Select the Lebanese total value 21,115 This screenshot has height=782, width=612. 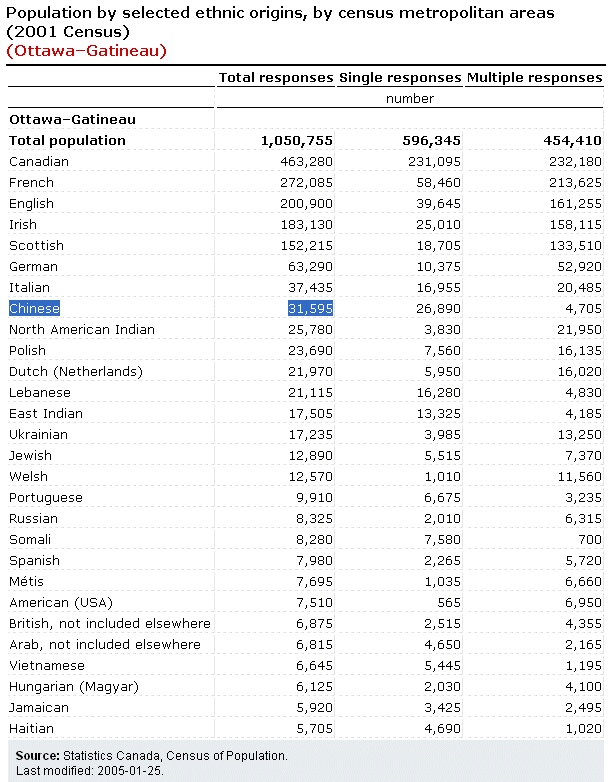coord(310,392)
